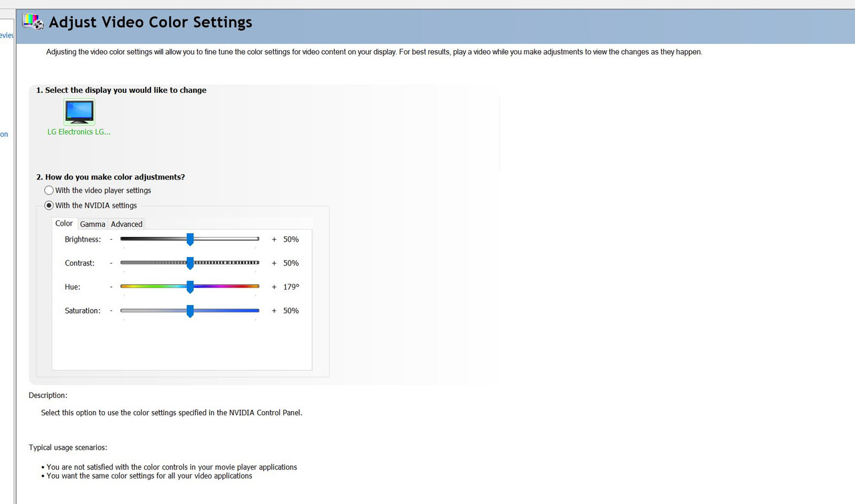Click '2. How do you make color adjustments?' heading
The image size is (855, 504).
coord(110,177)
